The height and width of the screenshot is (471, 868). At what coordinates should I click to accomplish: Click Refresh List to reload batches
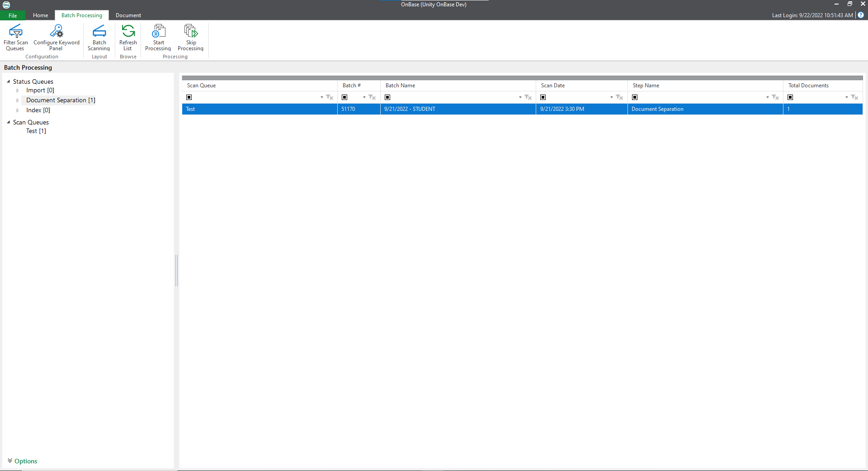click(x=128, y=37)
